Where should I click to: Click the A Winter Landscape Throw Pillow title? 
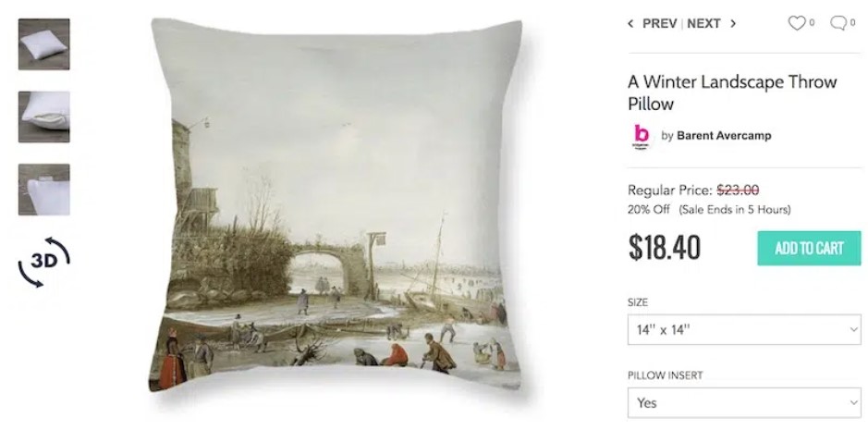732,92
